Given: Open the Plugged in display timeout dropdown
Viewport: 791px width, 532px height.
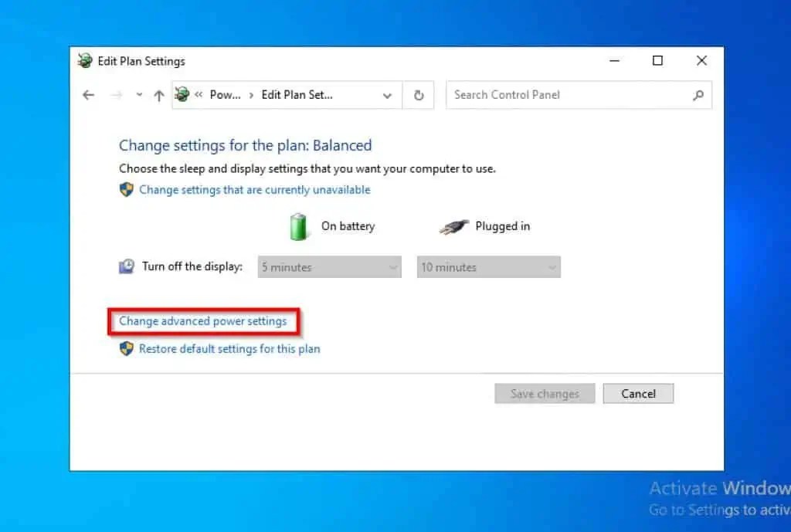Looking at the screenshot, I should [x=488, y=266].
